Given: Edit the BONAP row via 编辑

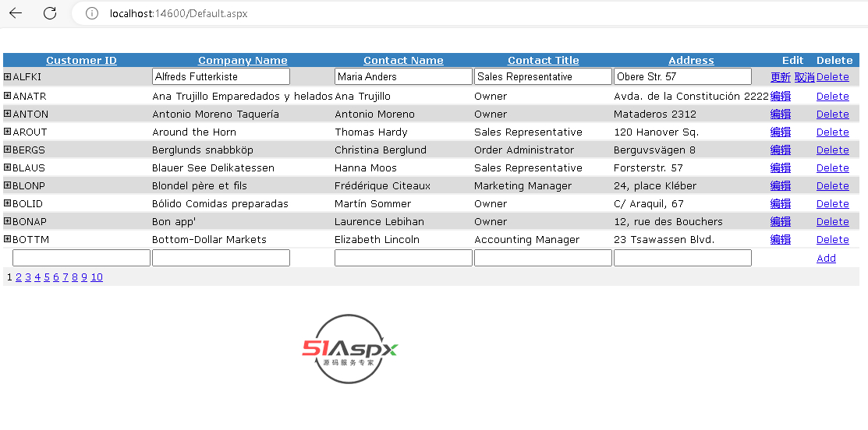Looking at the screenshot, I should click(781, 222).
